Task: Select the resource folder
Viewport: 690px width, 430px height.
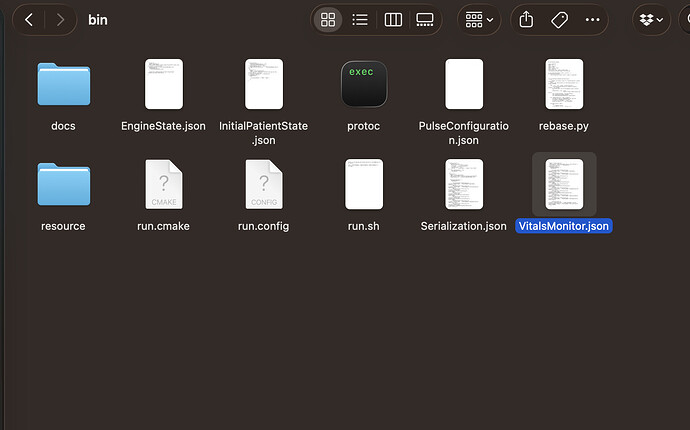Action: [63, 184]
